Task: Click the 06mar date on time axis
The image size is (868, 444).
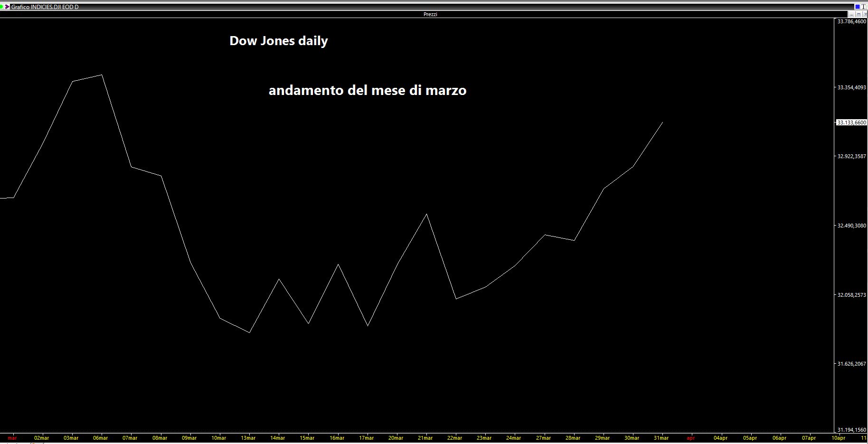Action: pyautogui.click(x=101, y=438)
